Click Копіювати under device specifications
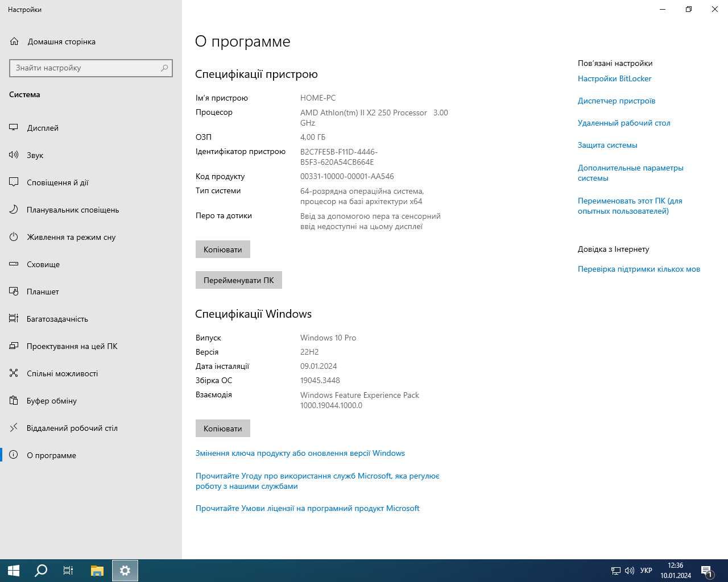The height and width of the screenshot is (582, 728). (x=223, y=250)
